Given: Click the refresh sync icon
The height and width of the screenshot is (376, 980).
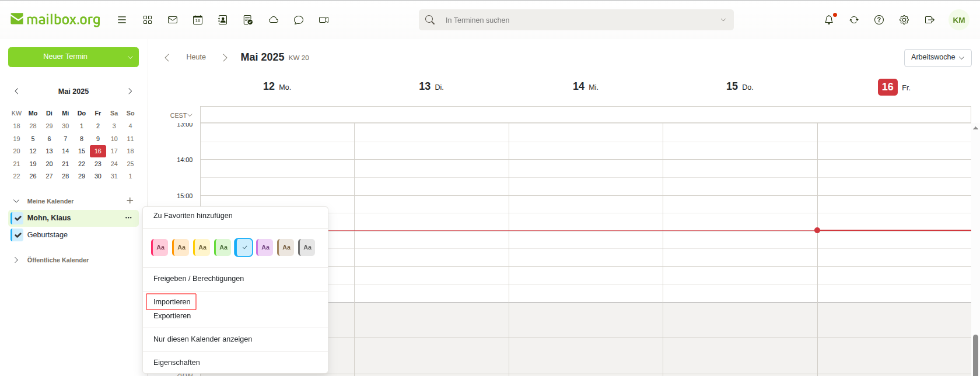Looking at the screenshot, I should pos(854,20).
